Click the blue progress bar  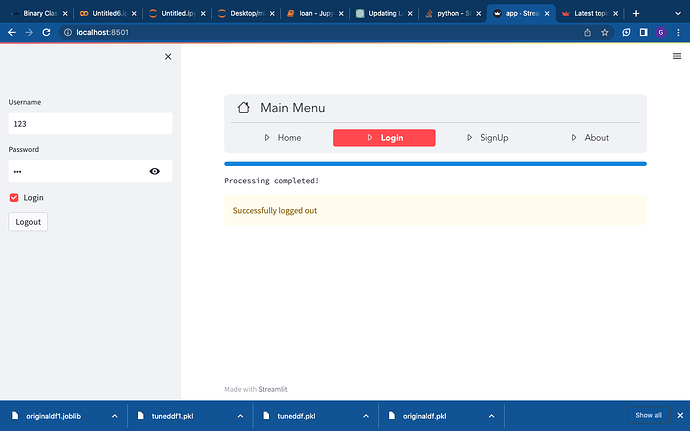click(x=435, y=164)
